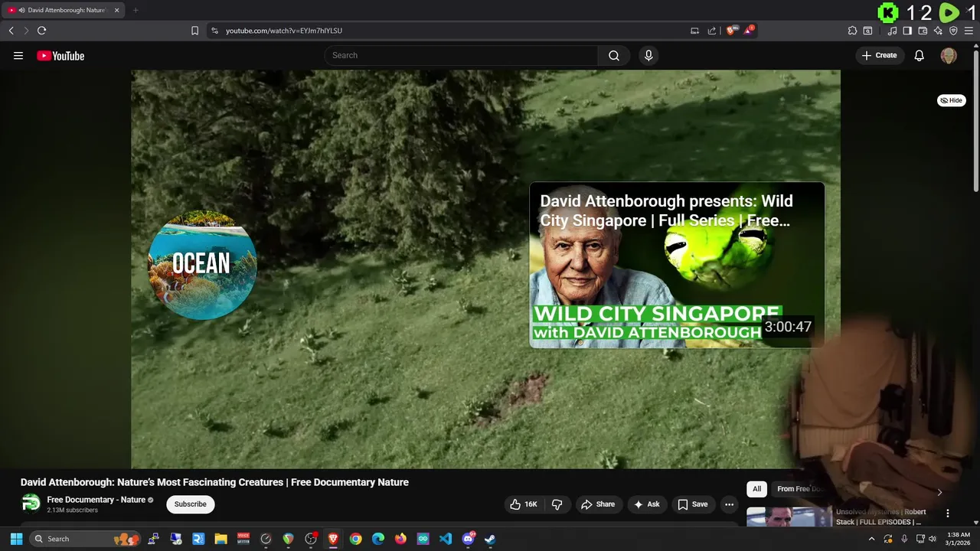980x551 pixels.
Task: Select the From Free Documentary chip
Action: tap(799, 489)
